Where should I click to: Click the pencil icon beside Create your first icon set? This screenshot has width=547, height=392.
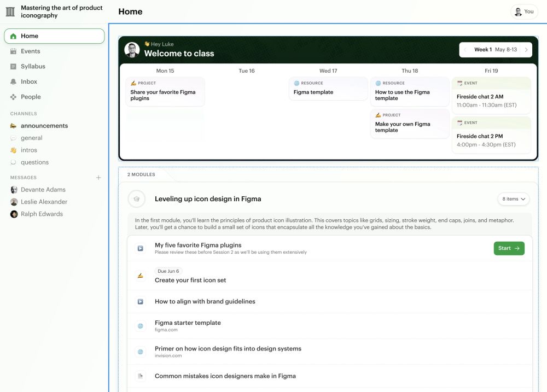click(140, 276)
